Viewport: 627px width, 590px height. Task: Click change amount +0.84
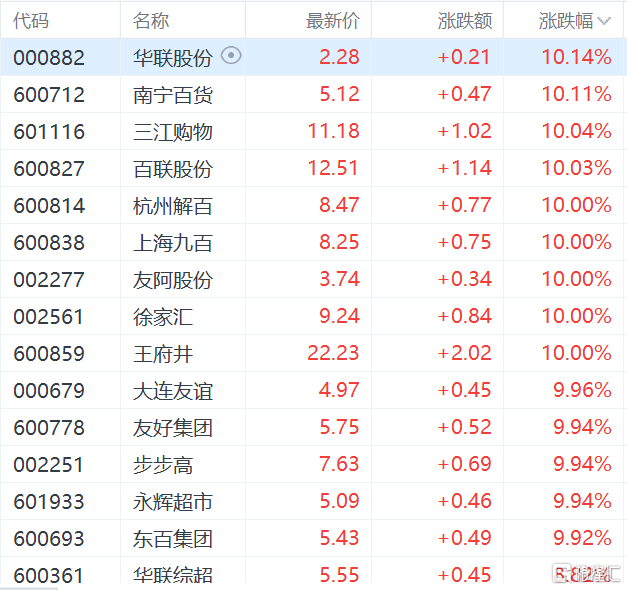464,316
